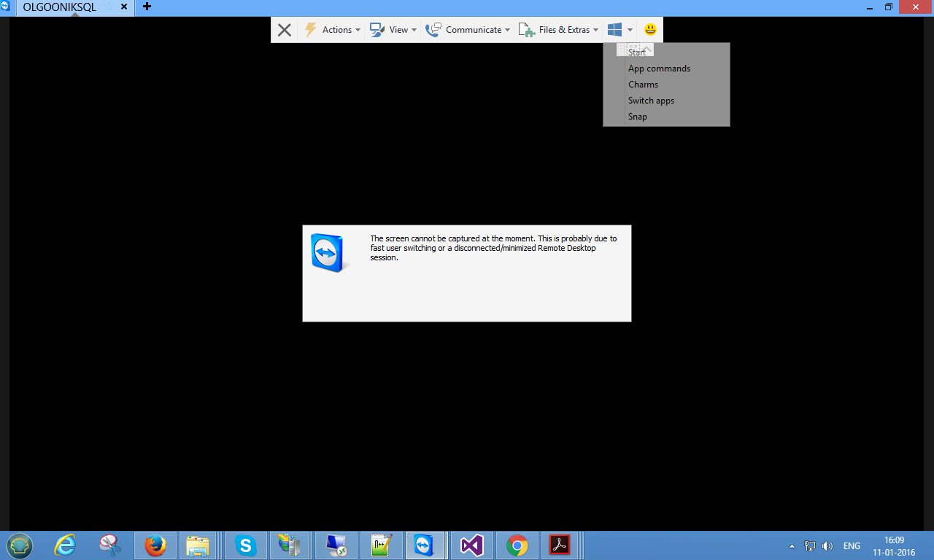Open the Communicate dropdown menu
The height and width of the screenshot is (560, 934).
(468, 30)
